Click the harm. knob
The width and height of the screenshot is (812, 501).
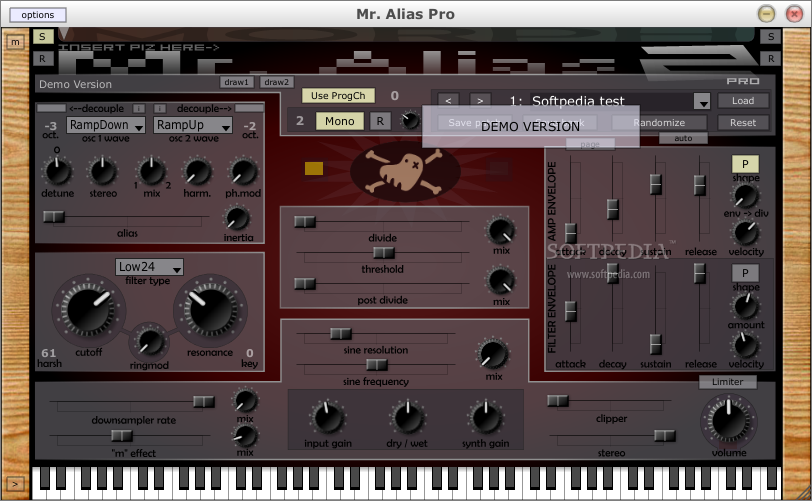[197, 172]
